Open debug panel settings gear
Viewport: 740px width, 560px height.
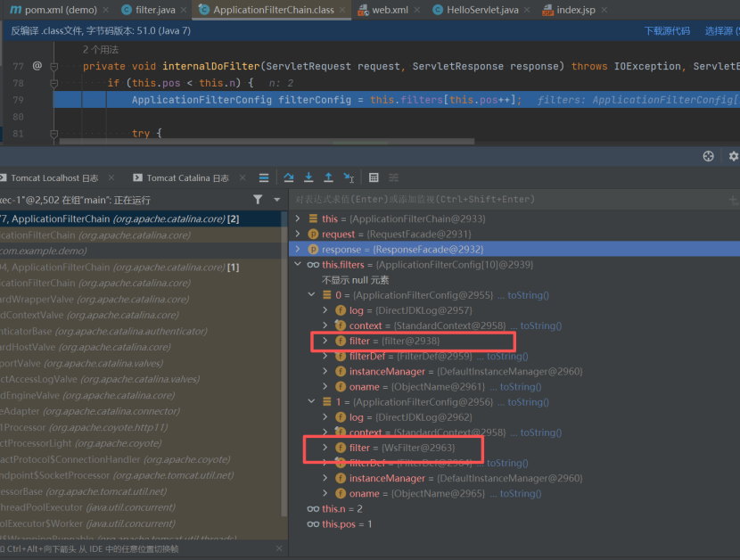coord(734,156)
